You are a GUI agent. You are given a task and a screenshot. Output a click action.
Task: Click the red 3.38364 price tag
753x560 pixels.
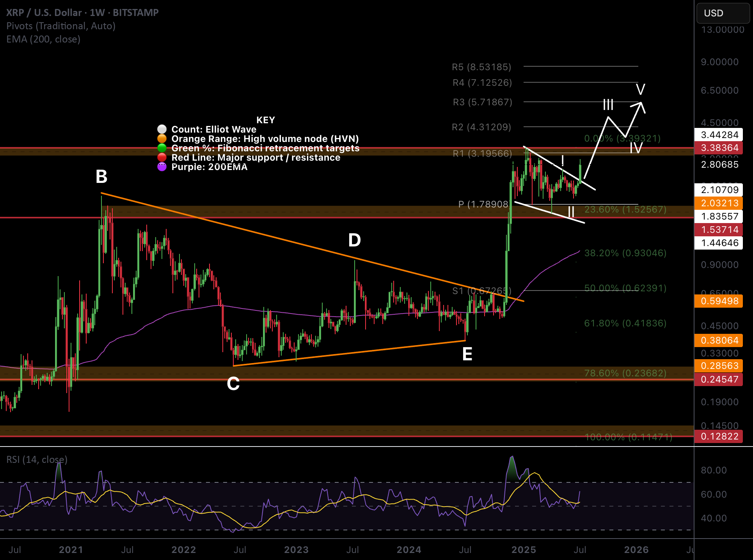719,148
